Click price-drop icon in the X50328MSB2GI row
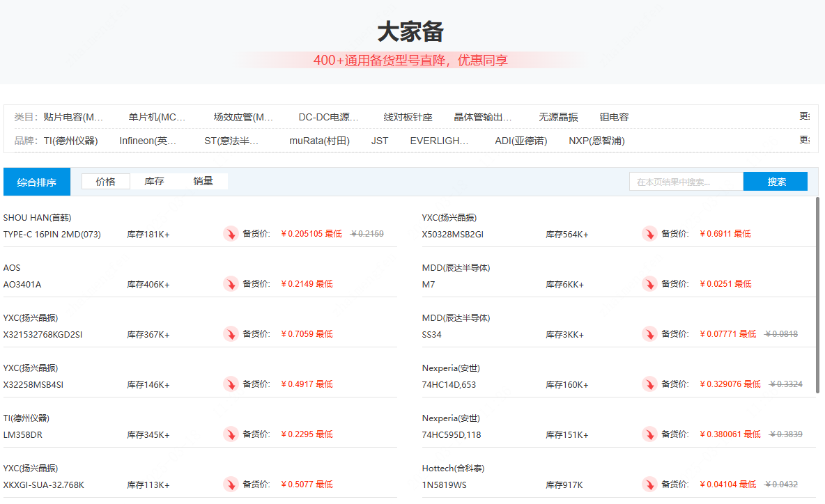The height and width of the screenshot is (504, 825). point(649,234)
